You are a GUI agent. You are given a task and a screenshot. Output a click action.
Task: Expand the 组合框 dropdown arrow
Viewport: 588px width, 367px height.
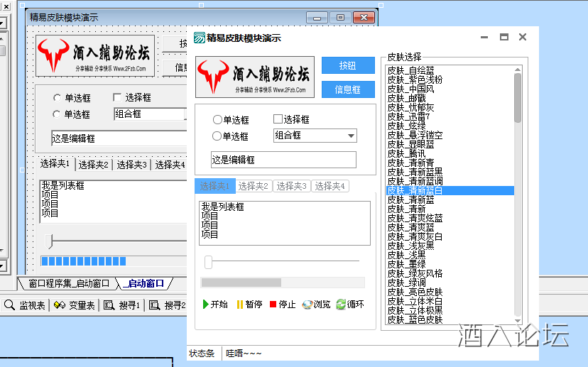(x=351, y=136)
